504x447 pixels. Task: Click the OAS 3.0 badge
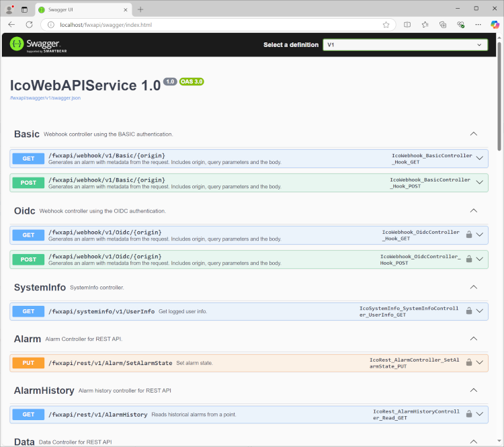(x=192, y=82)
